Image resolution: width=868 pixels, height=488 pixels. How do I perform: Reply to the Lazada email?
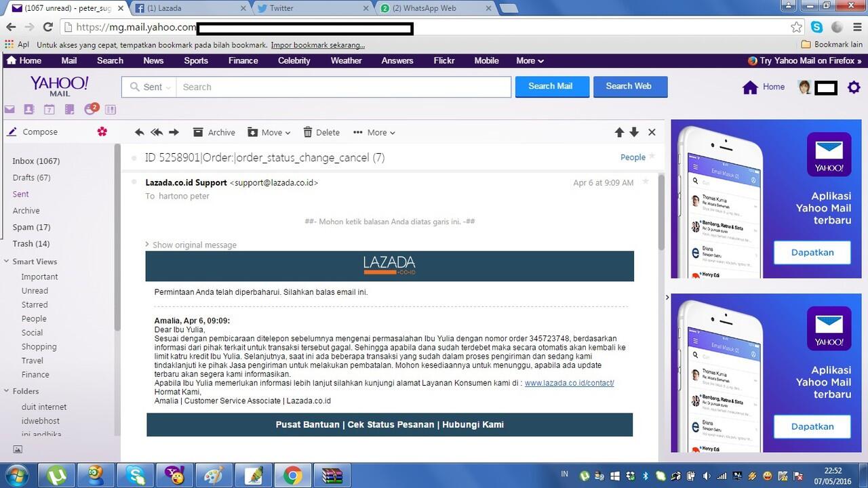point(140,132)
